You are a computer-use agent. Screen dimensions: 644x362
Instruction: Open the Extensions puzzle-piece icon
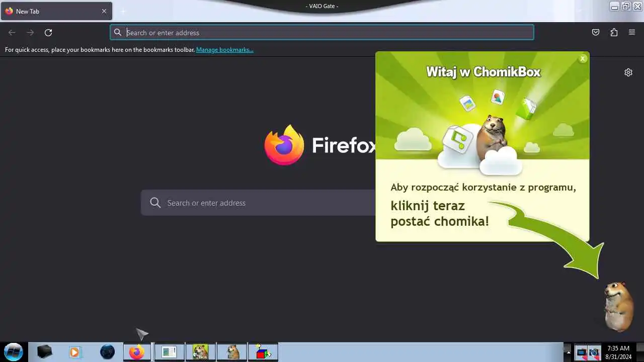coord(614,32)
